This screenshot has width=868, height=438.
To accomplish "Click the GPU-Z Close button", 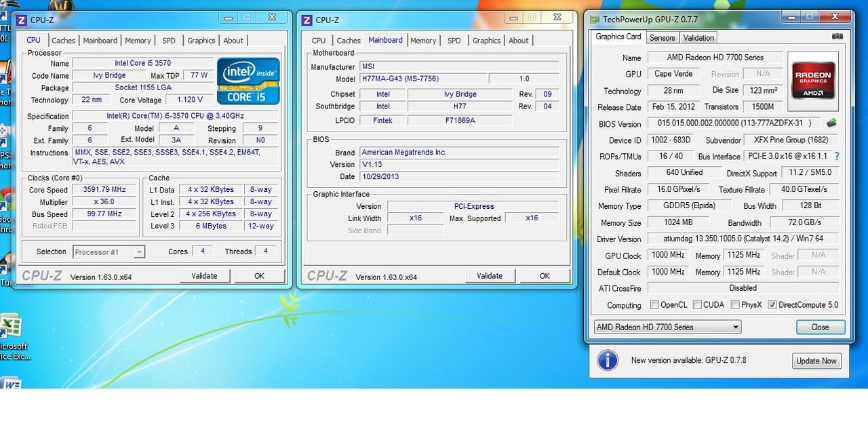I will (821, 327).
